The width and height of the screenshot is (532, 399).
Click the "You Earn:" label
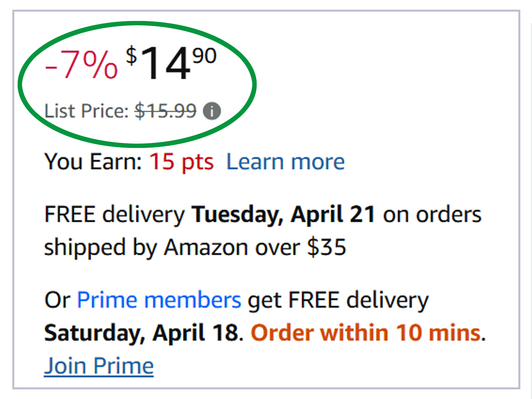pyautogui.click(x=93, y=162)
